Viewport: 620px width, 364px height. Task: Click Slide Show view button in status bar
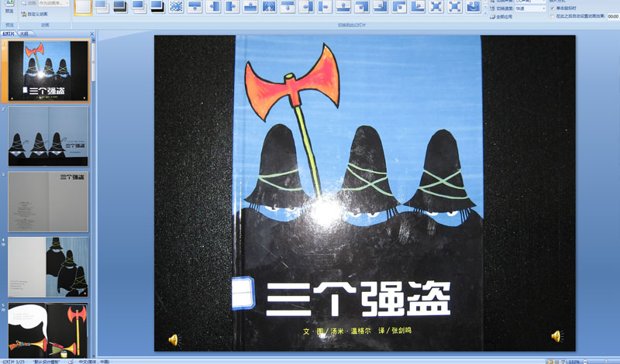pos(563,362)
